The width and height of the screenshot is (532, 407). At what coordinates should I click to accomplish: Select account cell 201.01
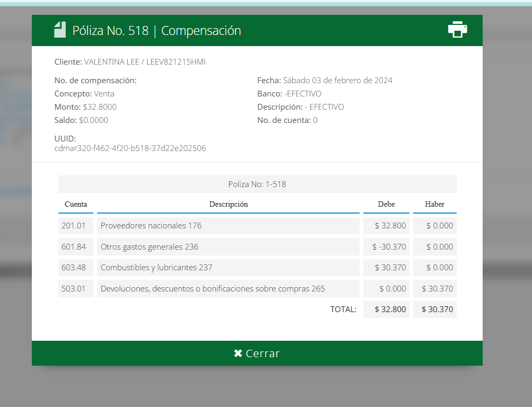coord(74,226)
